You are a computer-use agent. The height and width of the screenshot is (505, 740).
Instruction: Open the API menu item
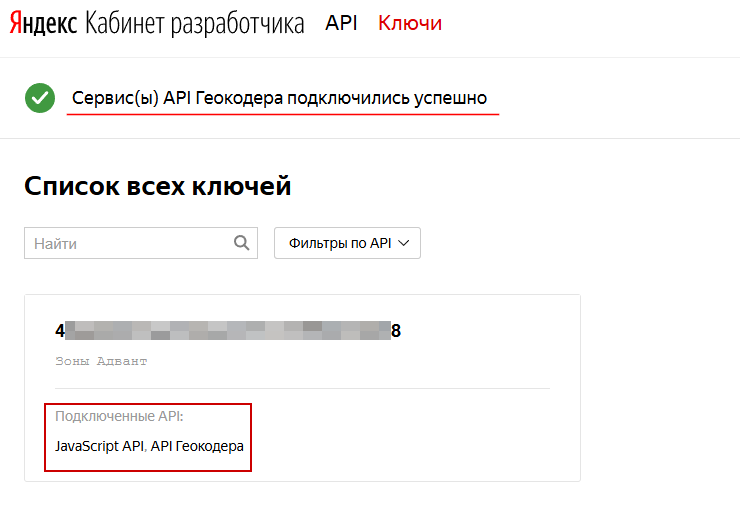coord(341,23)
